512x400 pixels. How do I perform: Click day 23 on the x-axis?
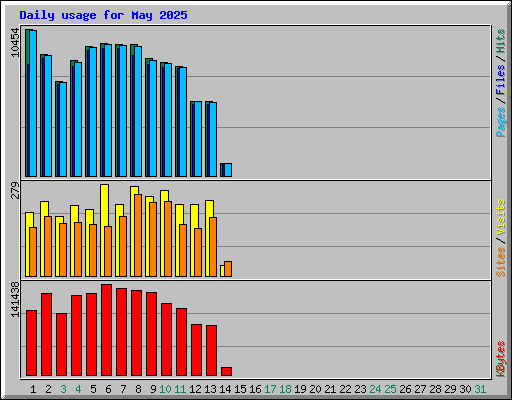tap(360, 389)
